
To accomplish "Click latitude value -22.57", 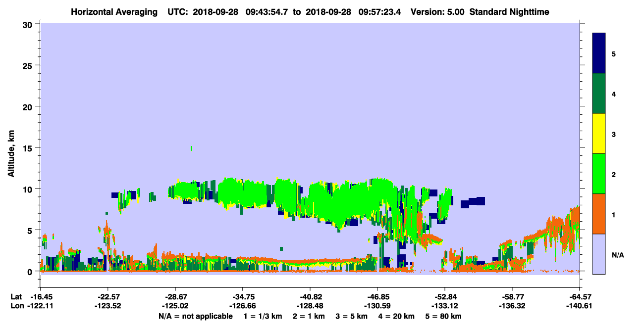I will click(x=108, y=297).
